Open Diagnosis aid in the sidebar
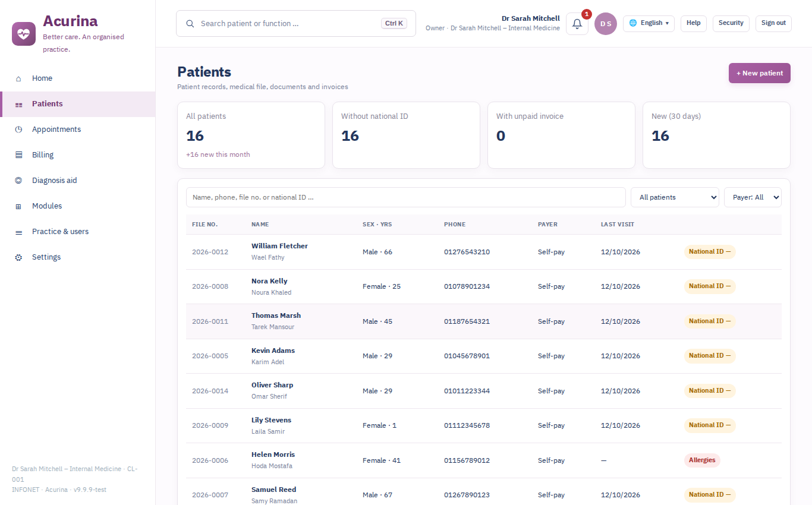This screenshot has height=505, width=812. tap(78, 181)
